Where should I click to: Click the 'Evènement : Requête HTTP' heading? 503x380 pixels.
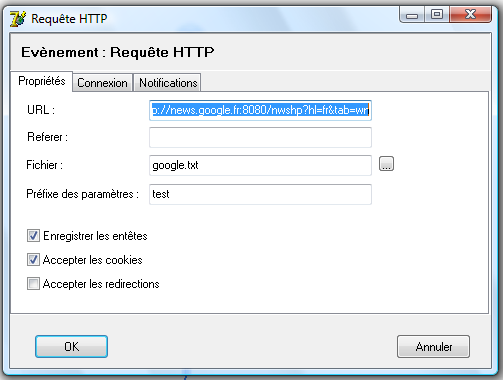(118, 52)
